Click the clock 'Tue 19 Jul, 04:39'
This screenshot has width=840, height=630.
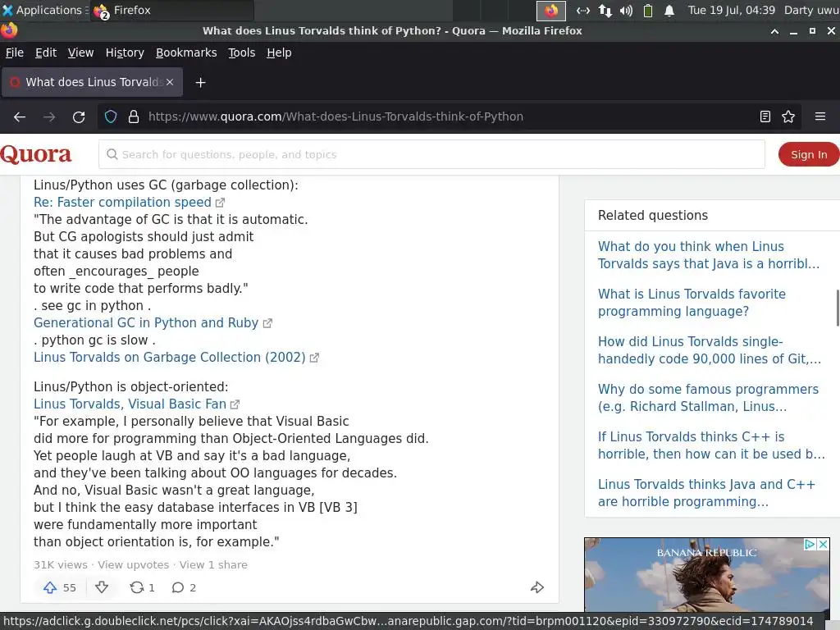731,10
